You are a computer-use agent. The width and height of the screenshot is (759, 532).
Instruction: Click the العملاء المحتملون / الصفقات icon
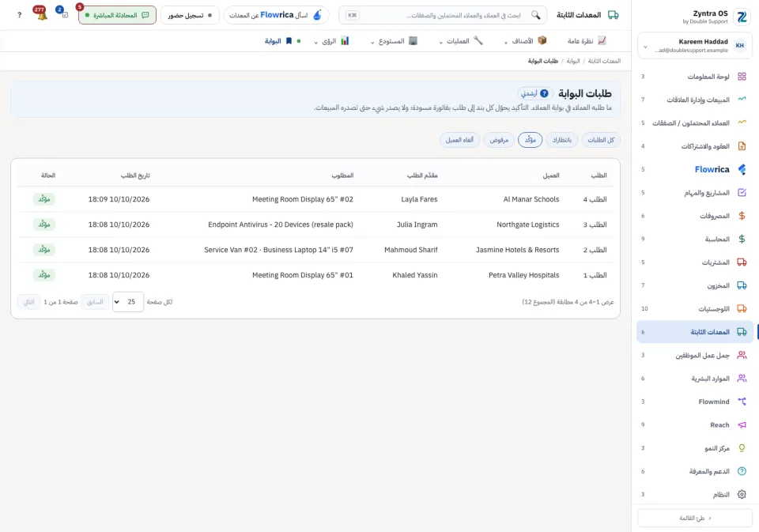pyautogui.click(x=742, y=123)
